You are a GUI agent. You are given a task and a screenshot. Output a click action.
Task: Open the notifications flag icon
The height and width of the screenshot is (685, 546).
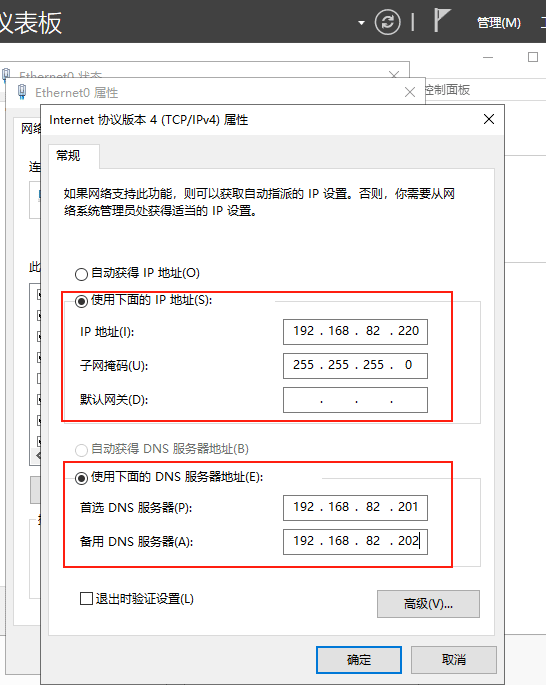pyautogui.click(x=442, y=20)
